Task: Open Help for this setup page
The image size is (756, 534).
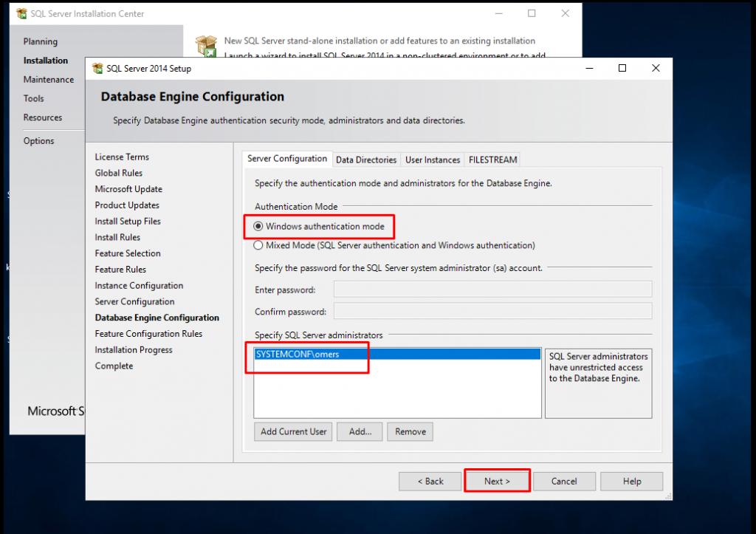Action: (x=631, y=481)
